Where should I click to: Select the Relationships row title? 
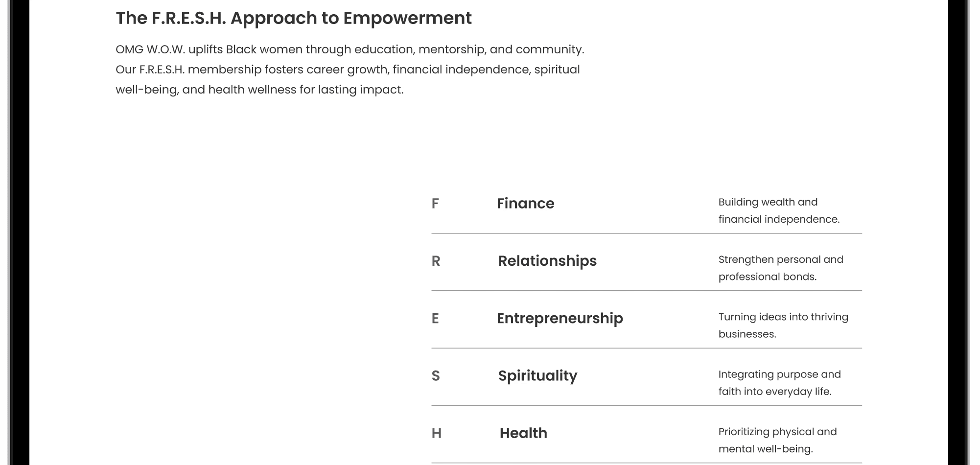pos(547,261)
